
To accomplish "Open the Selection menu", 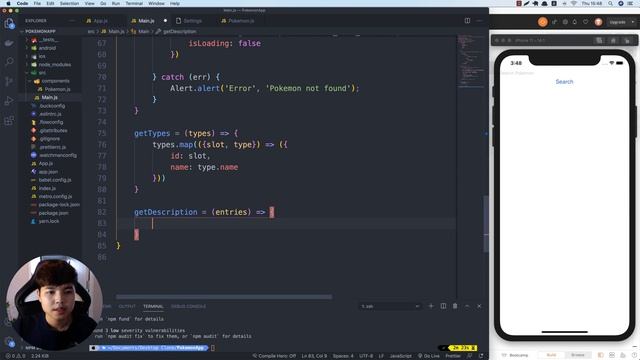I will (x=69, y=3).
